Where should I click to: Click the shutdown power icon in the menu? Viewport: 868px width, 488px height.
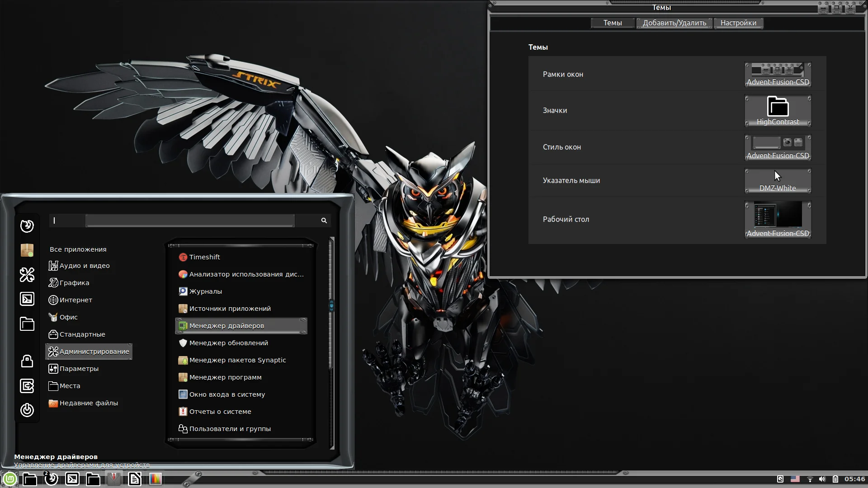tap(27, 410)
